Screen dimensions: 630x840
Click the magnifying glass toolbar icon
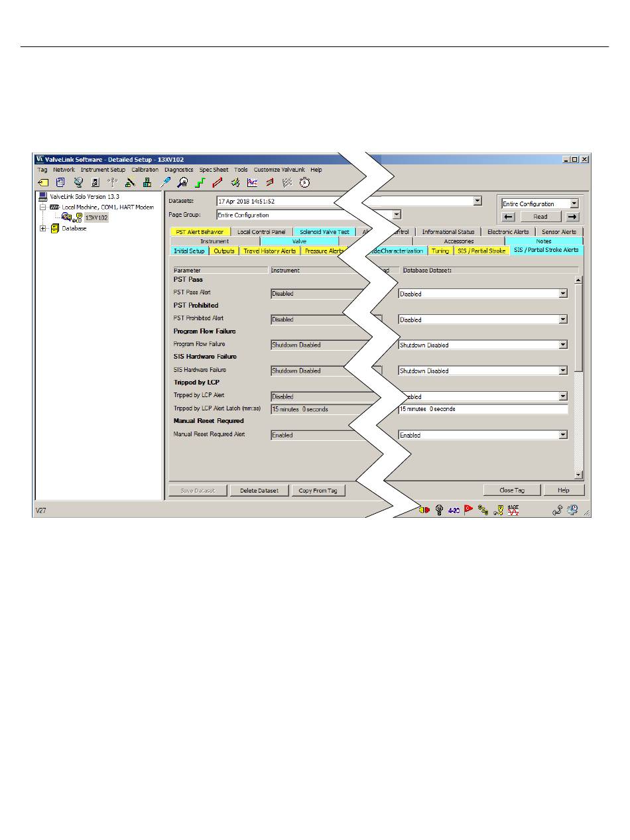pyautogui.click(x=182, y=182)
